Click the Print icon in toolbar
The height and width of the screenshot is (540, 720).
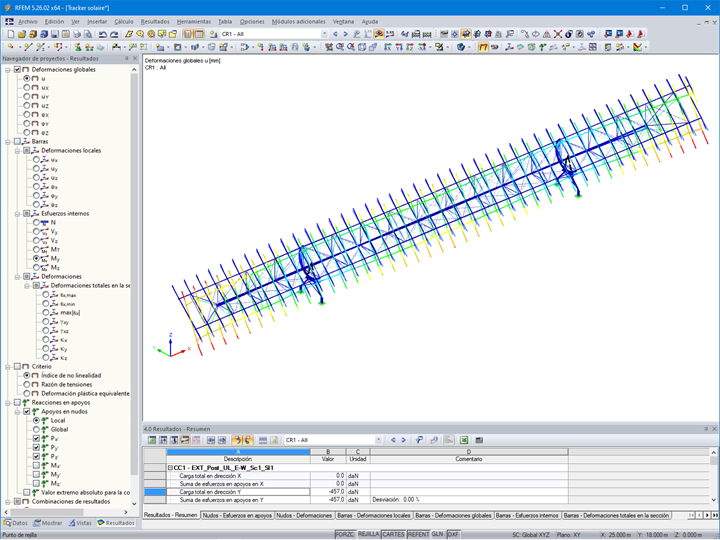click(x=77, y=34)
